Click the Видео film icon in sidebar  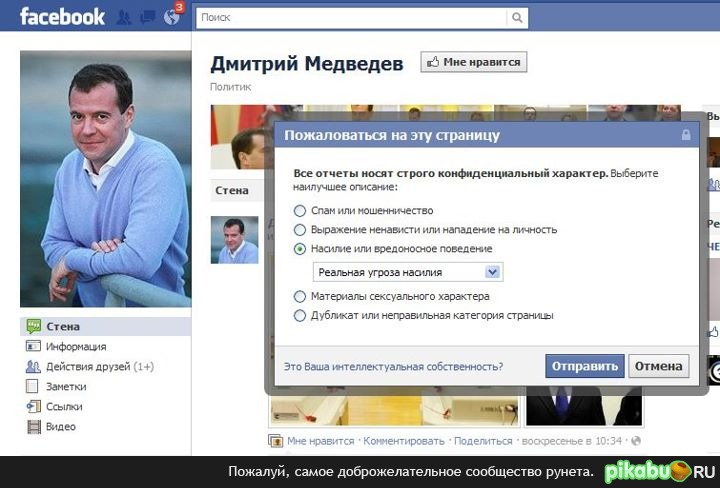(34, 426)
